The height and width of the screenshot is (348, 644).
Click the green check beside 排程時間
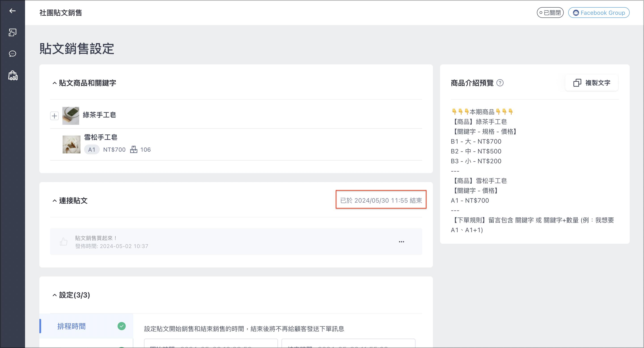tap(121, 326)
